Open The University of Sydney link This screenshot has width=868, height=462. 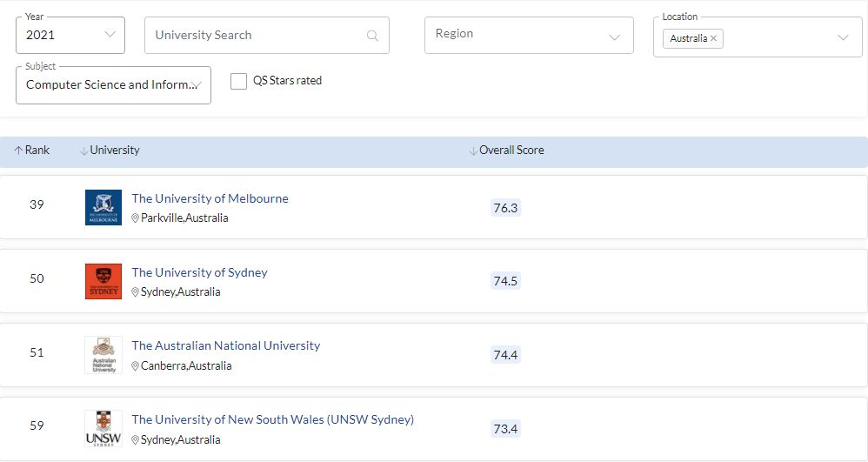199,272
